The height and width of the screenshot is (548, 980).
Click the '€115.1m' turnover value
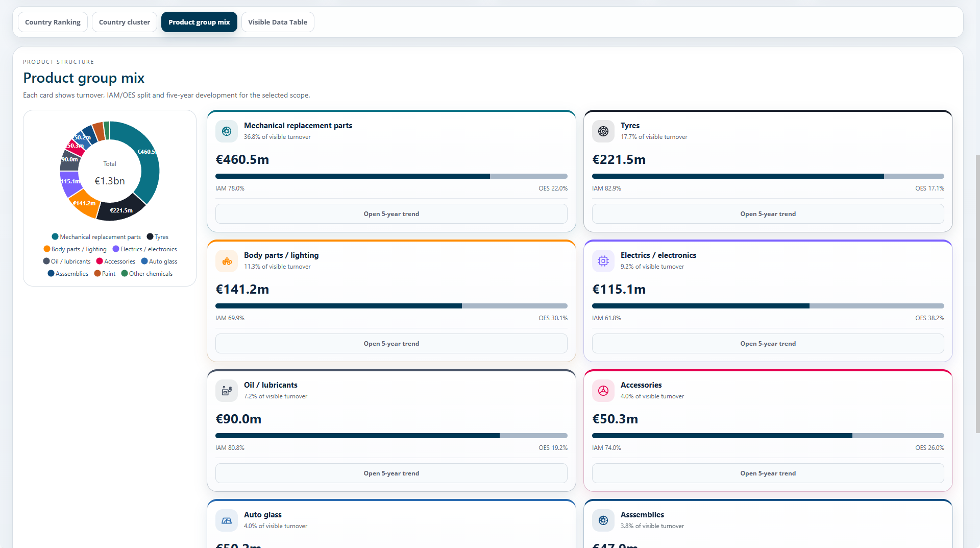[619, 289]
